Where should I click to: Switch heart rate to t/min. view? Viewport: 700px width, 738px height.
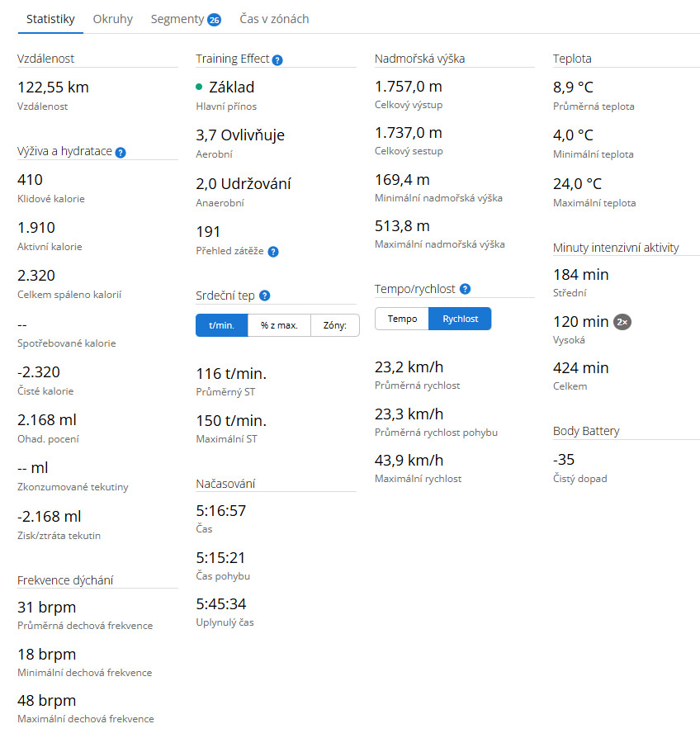(x=222, y=325)
